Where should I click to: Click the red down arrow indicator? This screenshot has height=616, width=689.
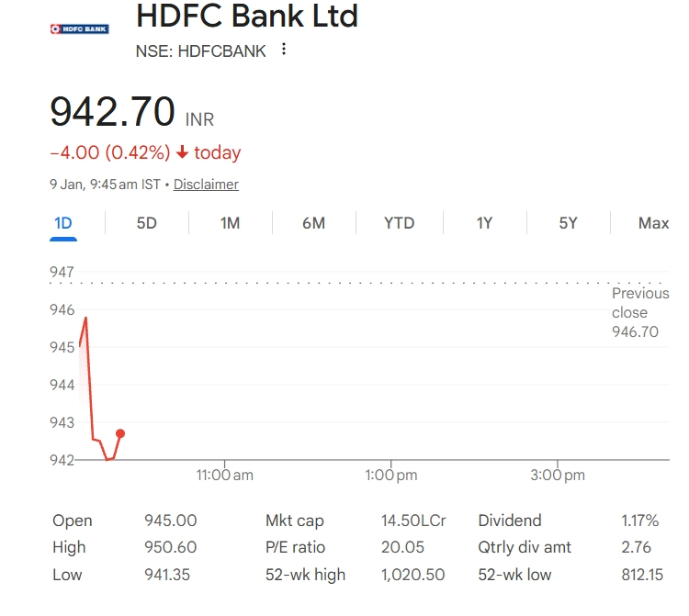click(182, 152)
